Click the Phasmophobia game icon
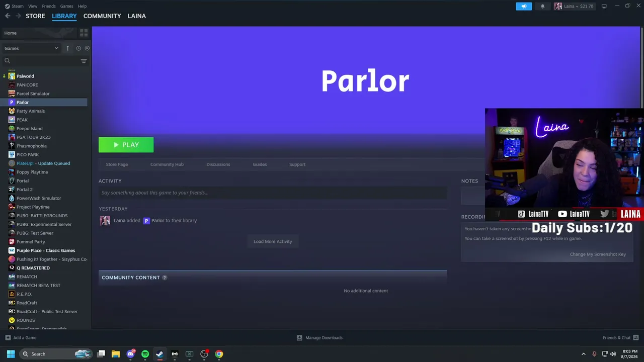 pyautogui.click(x=12, y=146)
